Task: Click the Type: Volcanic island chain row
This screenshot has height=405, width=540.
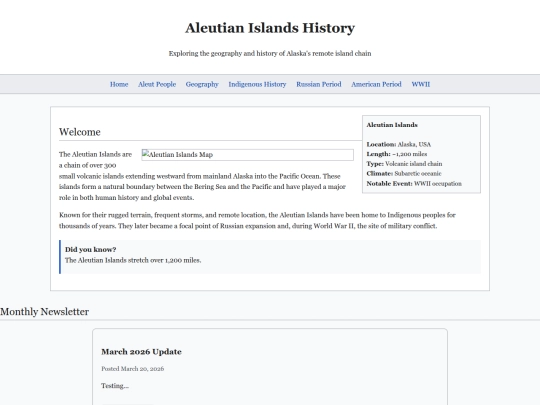Action: (404, 164)
